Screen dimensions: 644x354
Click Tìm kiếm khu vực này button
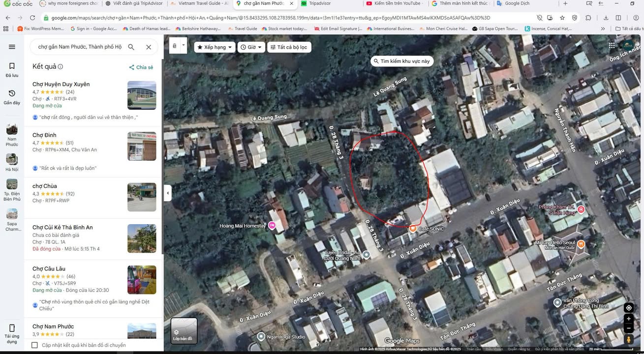[x=401, y=61]
